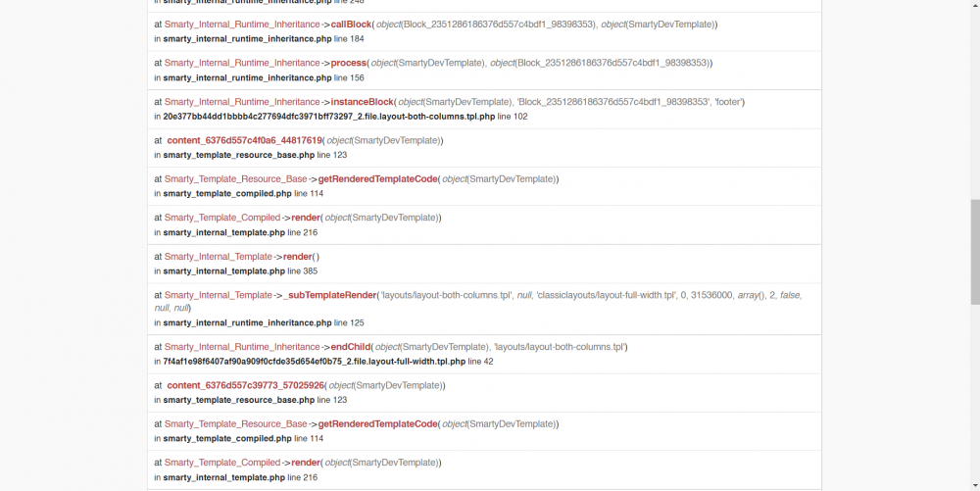Click the last getRenderedTemplateCode method near the bottom
The width and height of the screenshot is (980, 491).
point(377,424)
